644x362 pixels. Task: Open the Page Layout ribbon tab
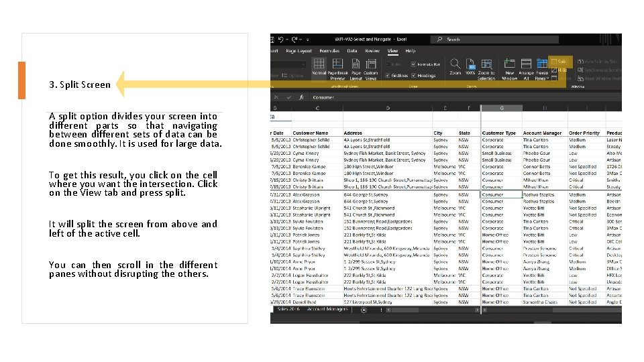pos(299,51)
